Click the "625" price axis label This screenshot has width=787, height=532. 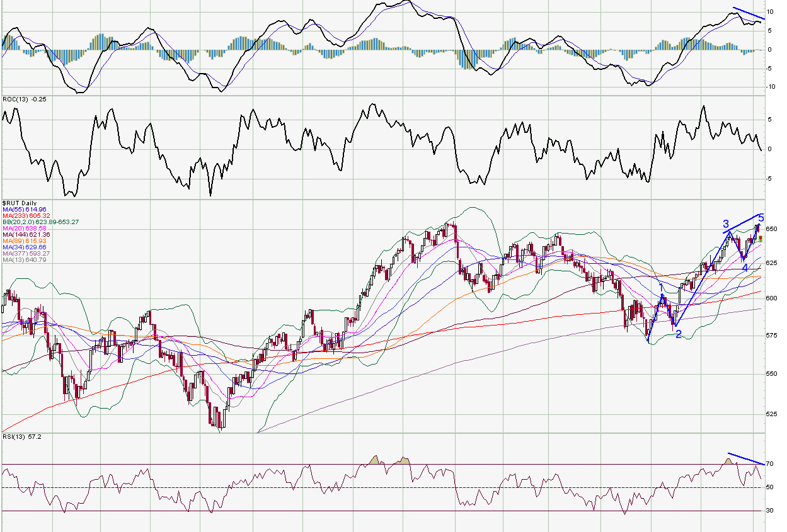tap(772, 263)
